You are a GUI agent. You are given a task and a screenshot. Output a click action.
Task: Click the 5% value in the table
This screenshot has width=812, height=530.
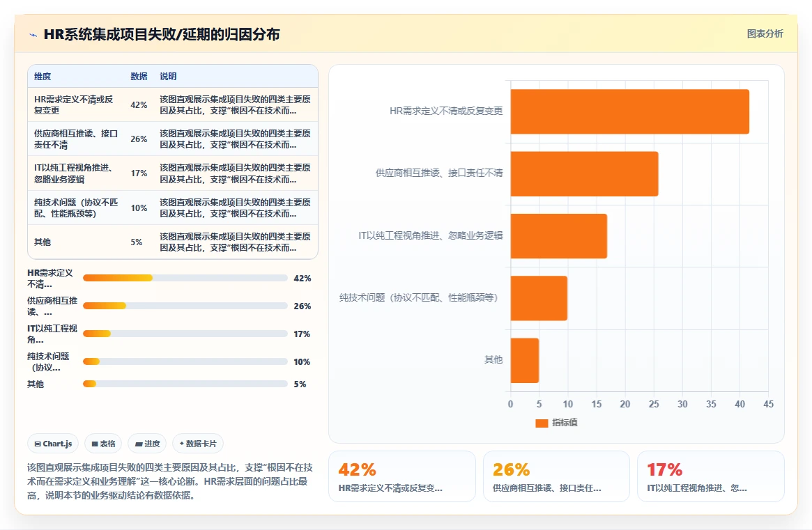tap(136, 242)
